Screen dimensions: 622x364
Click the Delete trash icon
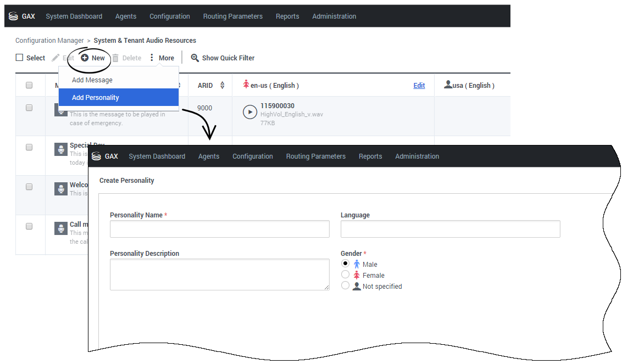(115, 58)
